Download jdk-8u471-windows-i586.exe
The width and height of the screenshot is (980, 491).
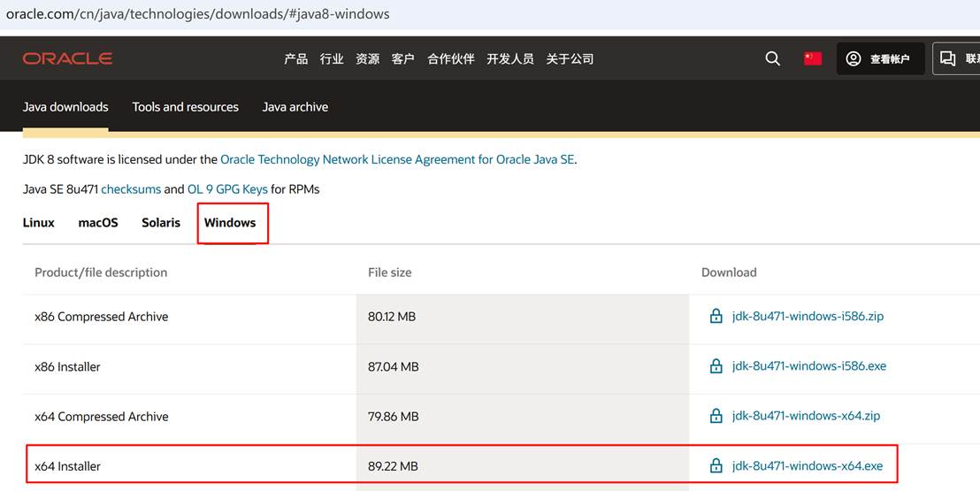click(808, 366)
